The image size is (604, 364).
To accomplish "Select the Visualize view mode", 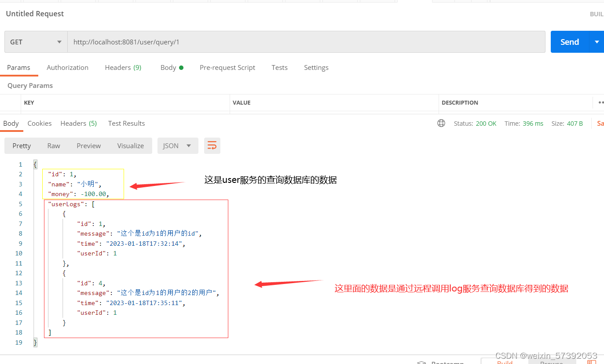I will [x=131, y=146].
